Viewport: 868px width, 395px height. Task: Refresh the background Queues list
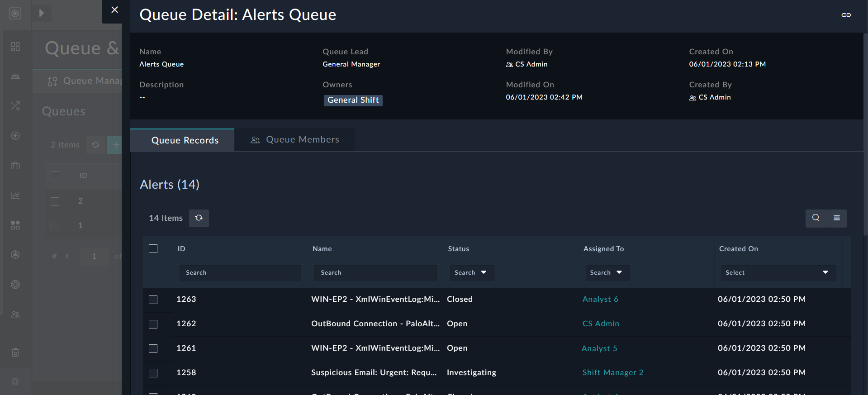pos(95,145)
